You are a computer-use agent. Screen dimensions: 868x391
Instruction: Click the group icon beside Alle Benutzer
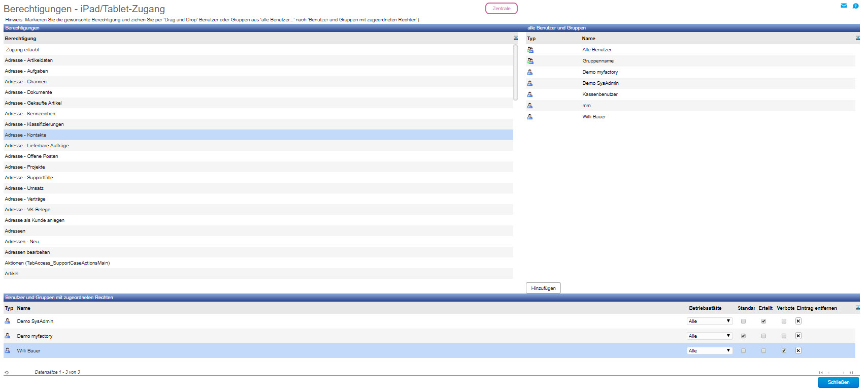[530, 50]
